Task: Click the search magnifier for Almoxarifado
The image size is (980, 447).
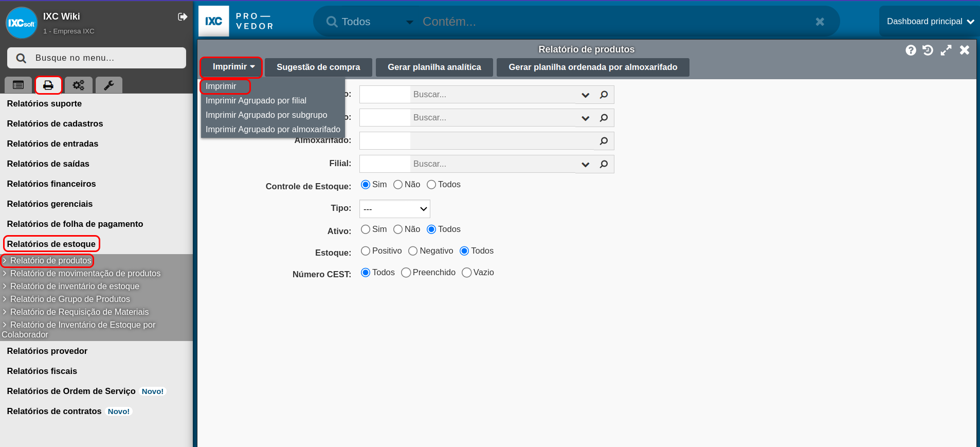Action: click(604, 141)
